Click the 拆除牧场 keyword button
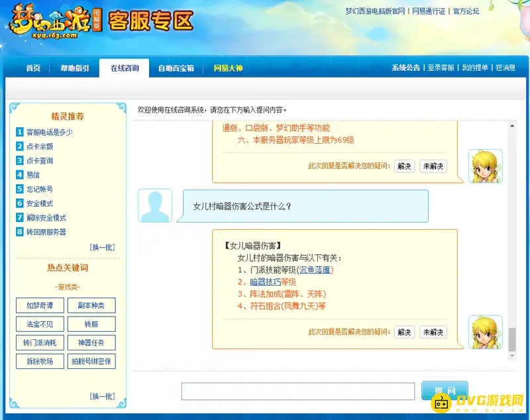The image size is (530, 420). click(40, 361)
